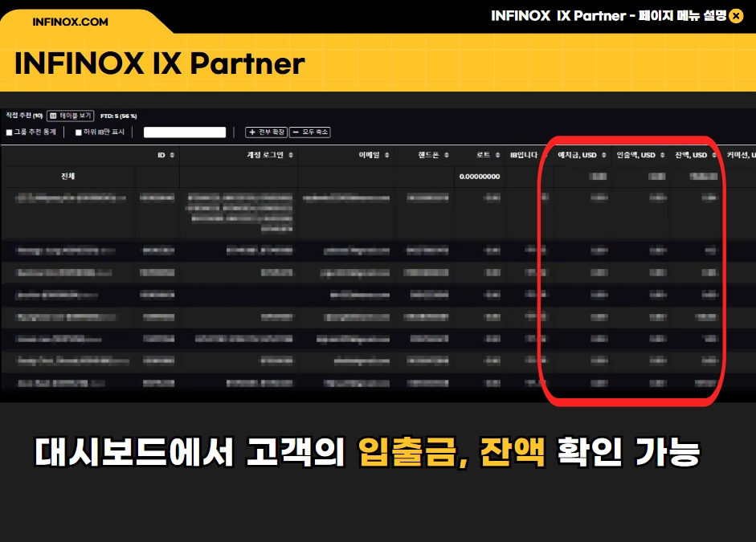
Task: Enable the 그룹 추천 통계 checkbox
Action: click(x=9, y=132)
